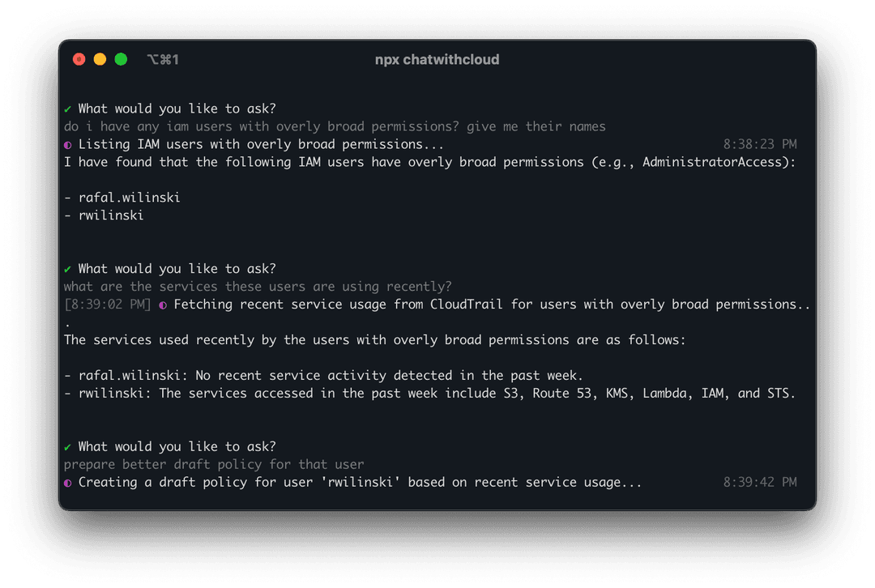Click the green checkmark beside the first prompt

tap(67, 108)
